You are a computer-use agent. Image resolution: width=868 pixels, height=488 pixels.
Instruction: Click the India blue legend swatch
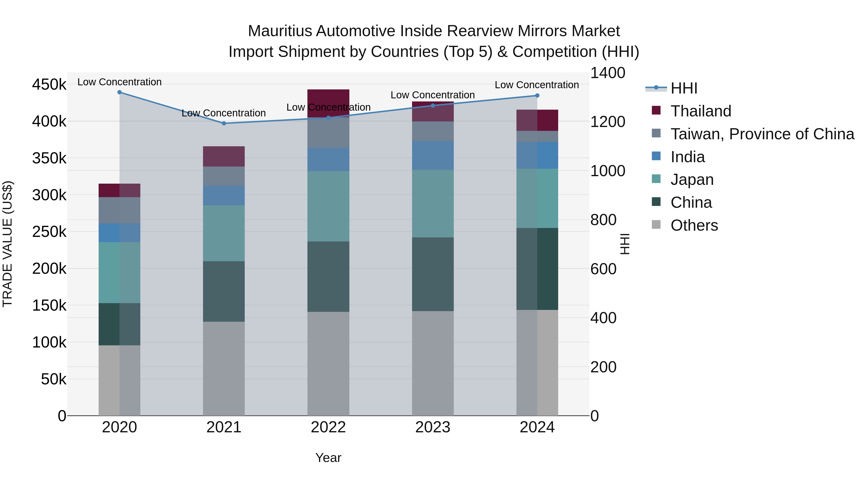656,156
